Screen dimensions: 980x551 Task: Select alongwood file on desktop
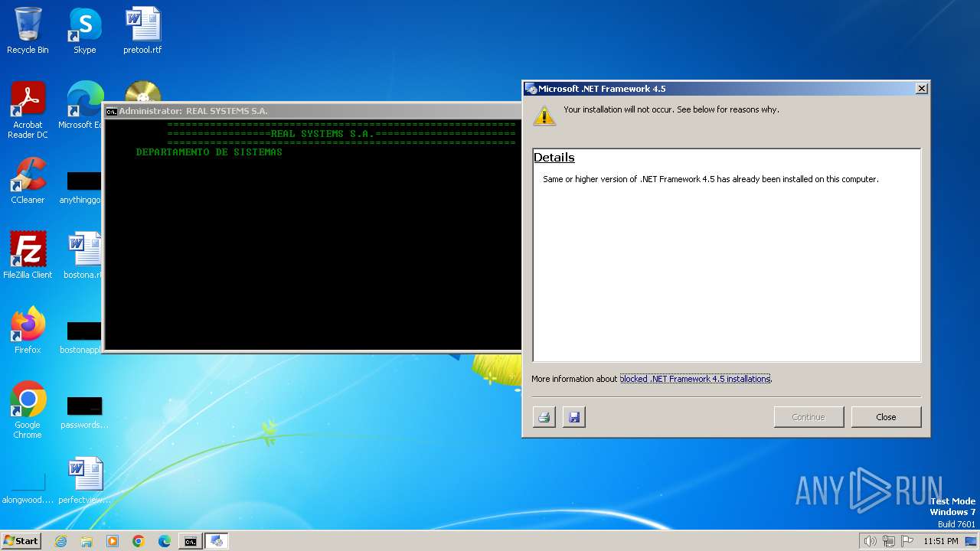pos(28,487)
